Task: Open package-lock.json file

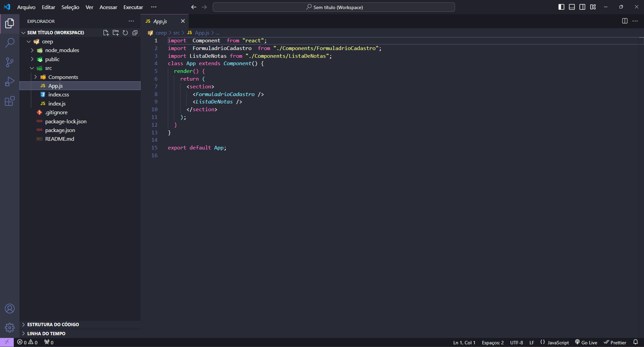Action: coord(80,121)
